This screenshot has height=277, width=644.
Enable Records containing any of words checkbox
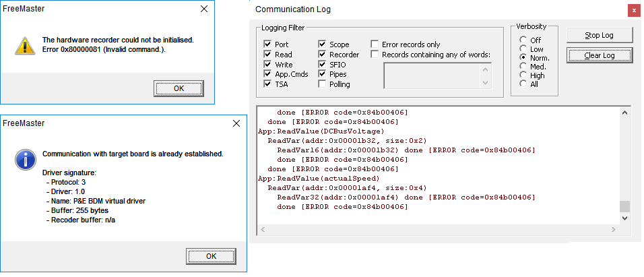coord(375,54)
